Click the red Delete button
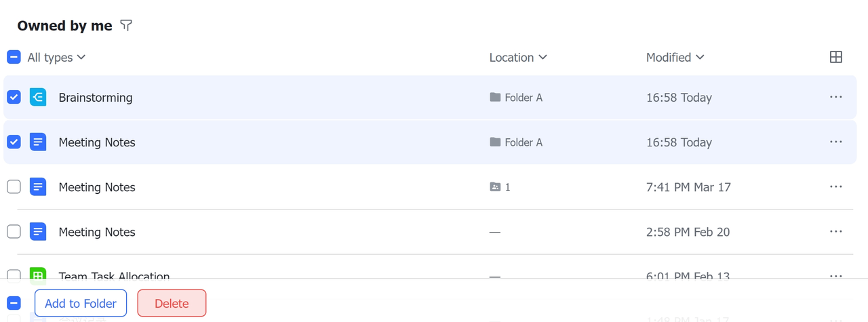The height and width of the screenshot is (322, 868). pos(172,303)
